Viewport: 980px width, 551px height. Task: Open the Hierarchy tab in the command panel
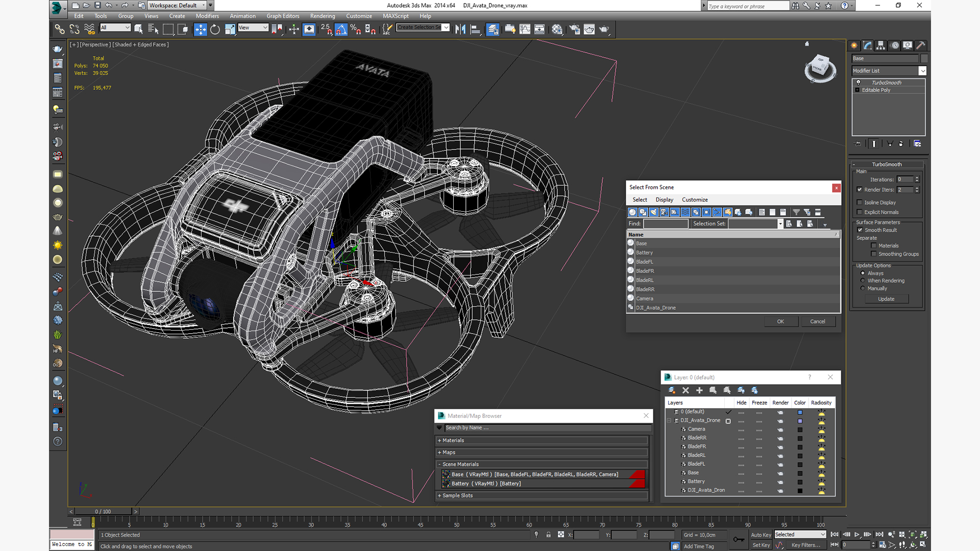[x=881, y=45]
